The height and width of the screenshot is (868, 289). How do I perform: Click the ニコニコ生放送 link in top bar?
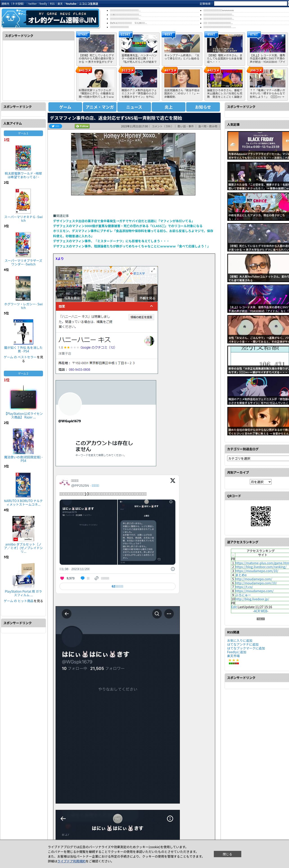click(x=88, y=4)
